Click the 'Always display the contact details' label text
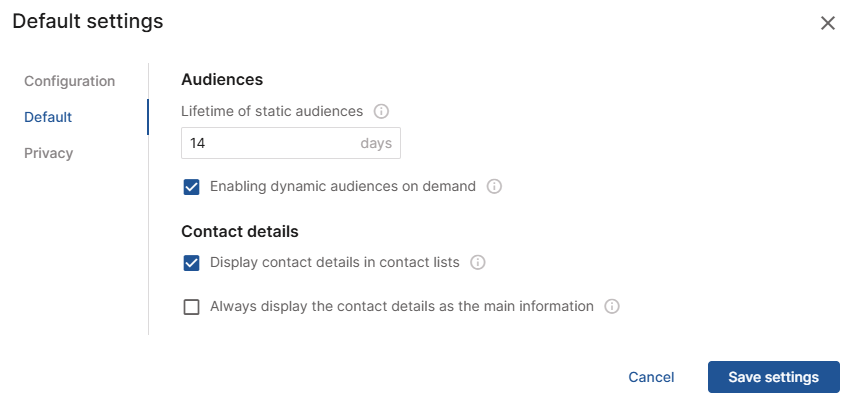846x402 pixels. tap(402, 307)
